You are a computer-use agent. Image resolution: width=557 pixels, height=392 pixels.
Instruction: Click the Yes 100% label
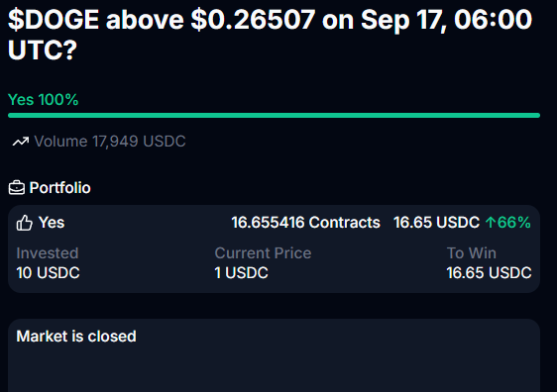(x=43, y=100)
